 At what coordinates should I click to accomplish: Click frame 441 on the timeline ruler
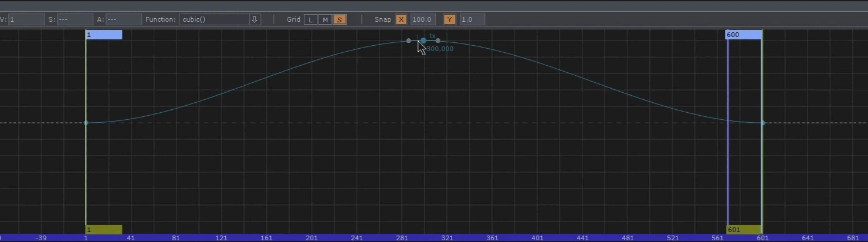pyautogui.click(x=582, y=238)
